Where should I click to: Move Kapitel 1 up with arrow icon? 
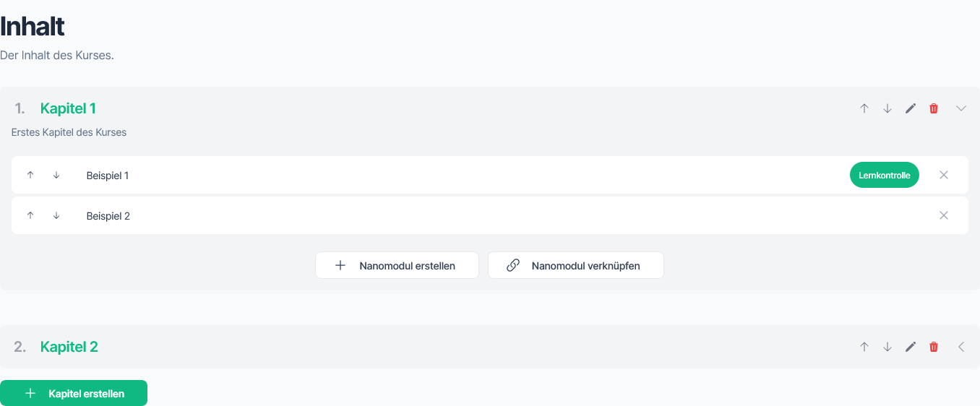coord(864,108)
